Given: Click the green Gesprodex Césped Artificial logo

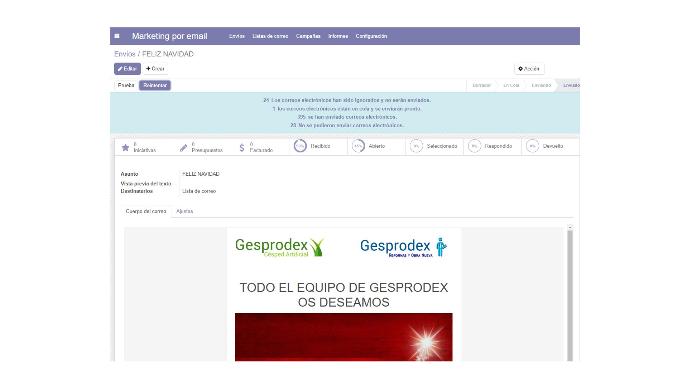Looking at the screenshot, I should point(279,247).
